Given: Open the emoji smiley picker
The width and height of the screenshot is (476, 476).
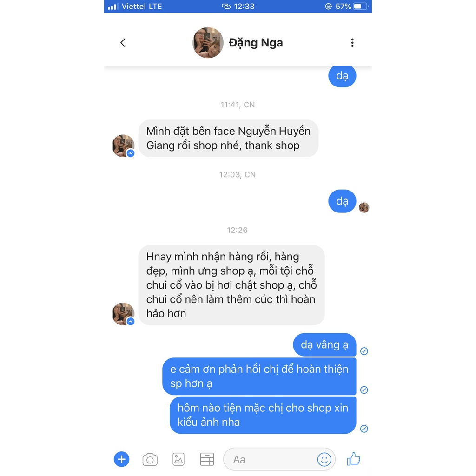Looking at the screenshot, I should coord(324,459).
